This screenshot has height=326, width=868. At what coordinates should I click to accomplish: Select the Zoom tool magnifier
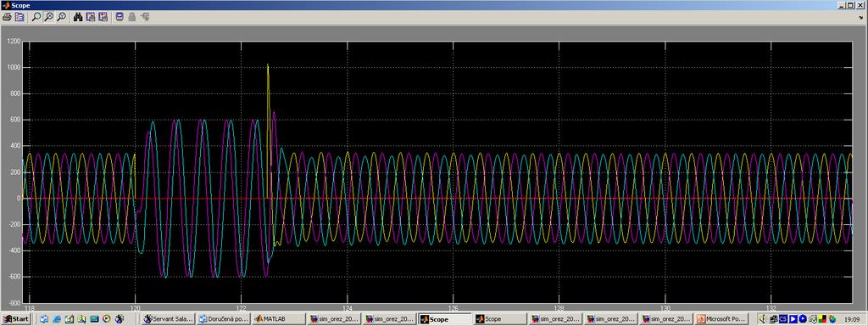pyautogui.click(x=36, y=17)
